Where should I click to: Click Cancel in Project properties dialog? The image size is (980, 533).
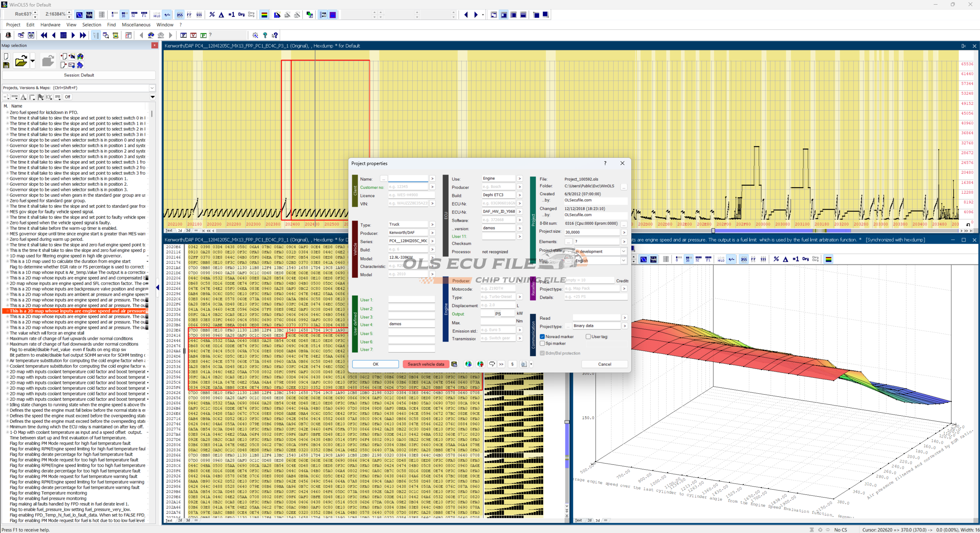pyautogui.click(x=604, y=364)
